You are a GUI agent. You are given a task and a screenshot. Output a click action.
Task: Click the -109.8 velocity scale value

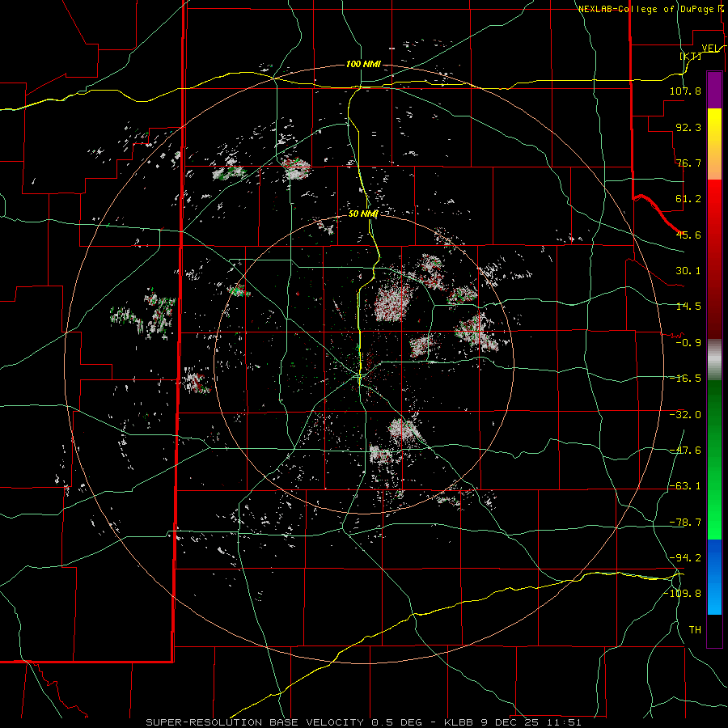[x=683, y=594]
